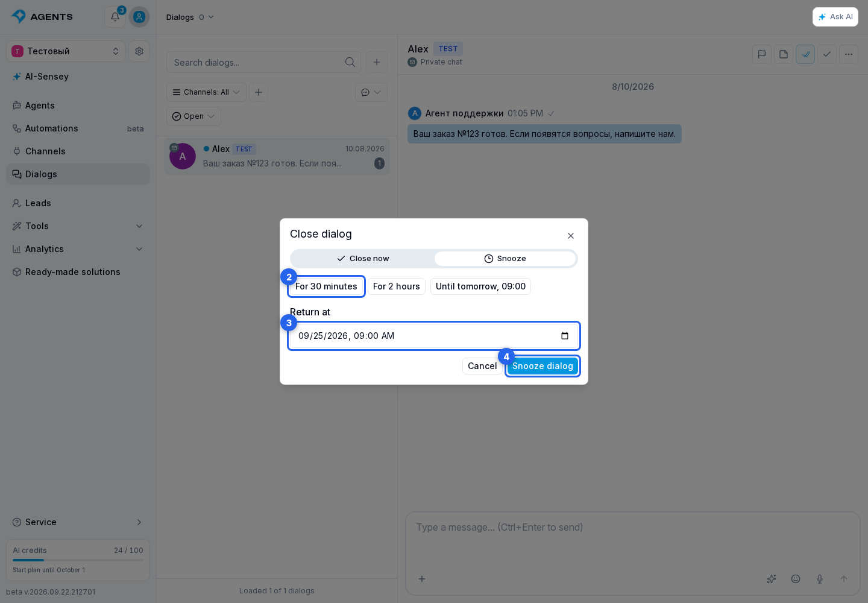Choose For 2 hours preset
Viewport: 868px width, 603px height.
pos(397,286)
